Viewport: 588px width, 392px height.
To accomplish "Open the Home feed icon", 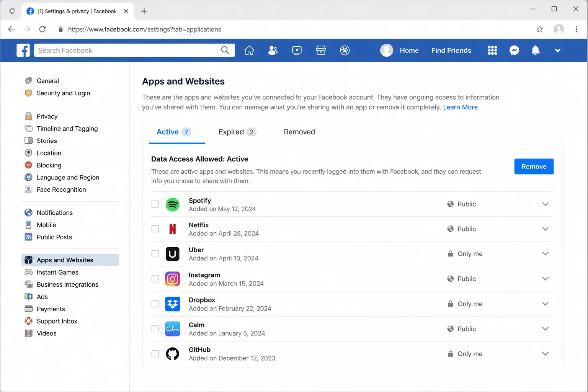I will [249, 50].
